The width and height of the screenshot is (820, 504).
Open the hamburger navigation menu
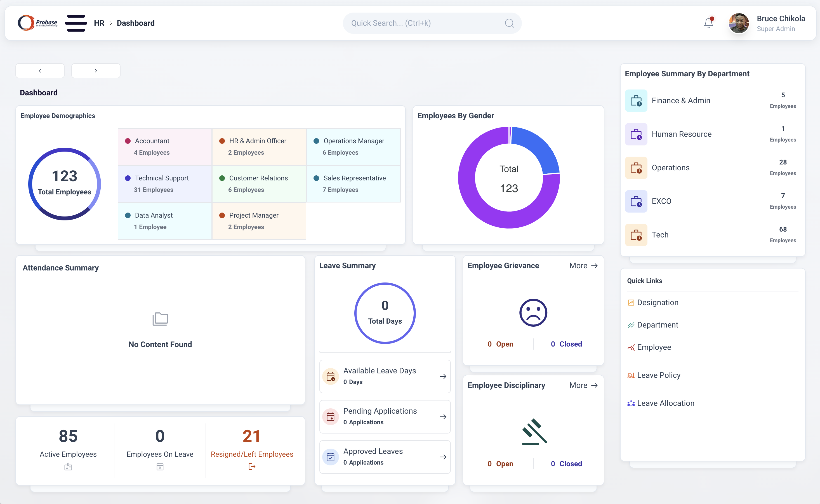coord(76,23)
